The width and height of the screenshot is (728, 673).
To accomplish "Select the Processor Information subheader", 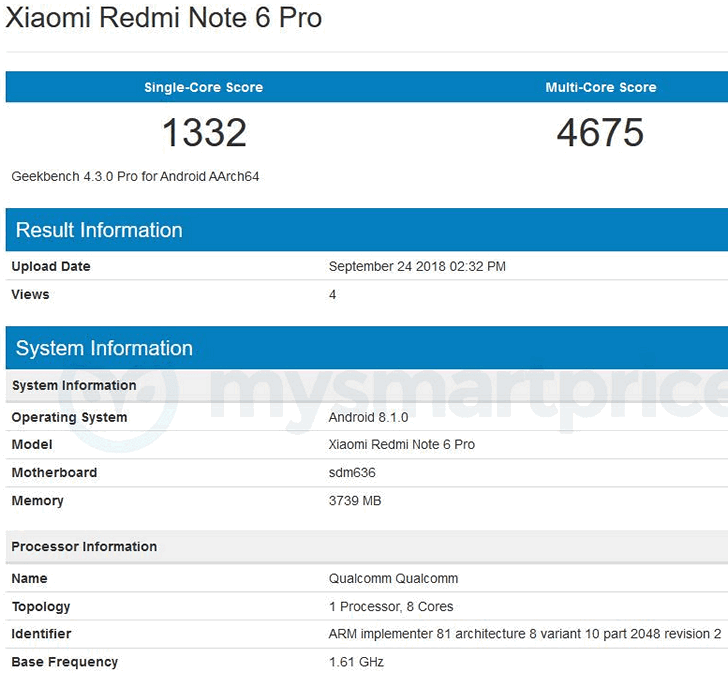I will coord(367,547).
